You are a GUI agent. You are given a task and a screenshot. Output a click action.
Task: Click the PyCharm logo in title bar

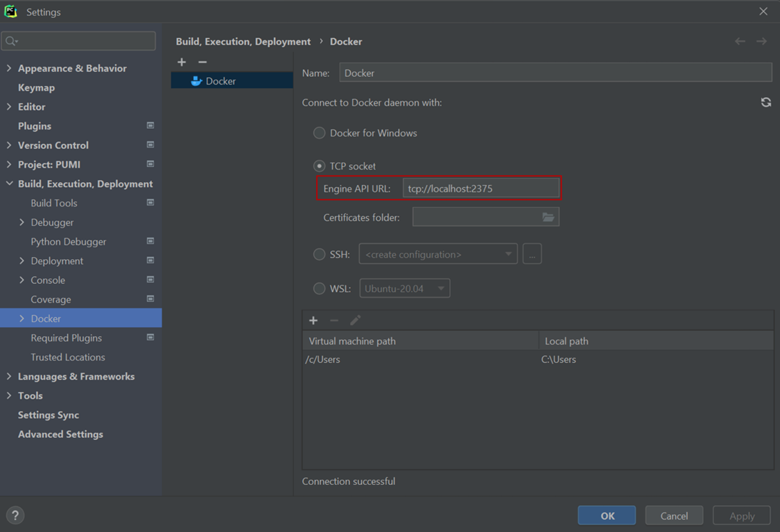pyautogui.click(x=10, y=12)
